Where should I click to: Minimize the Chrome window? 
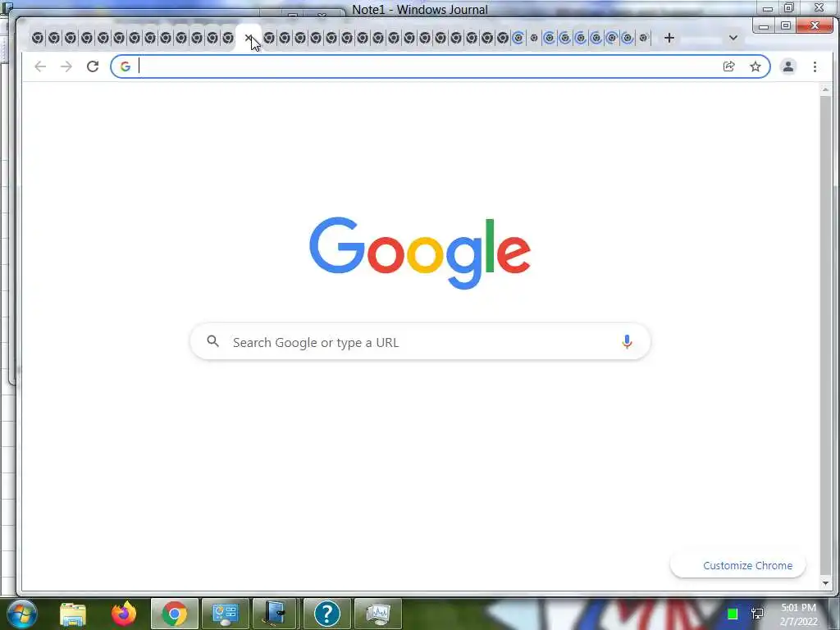[x=764, y=25]
